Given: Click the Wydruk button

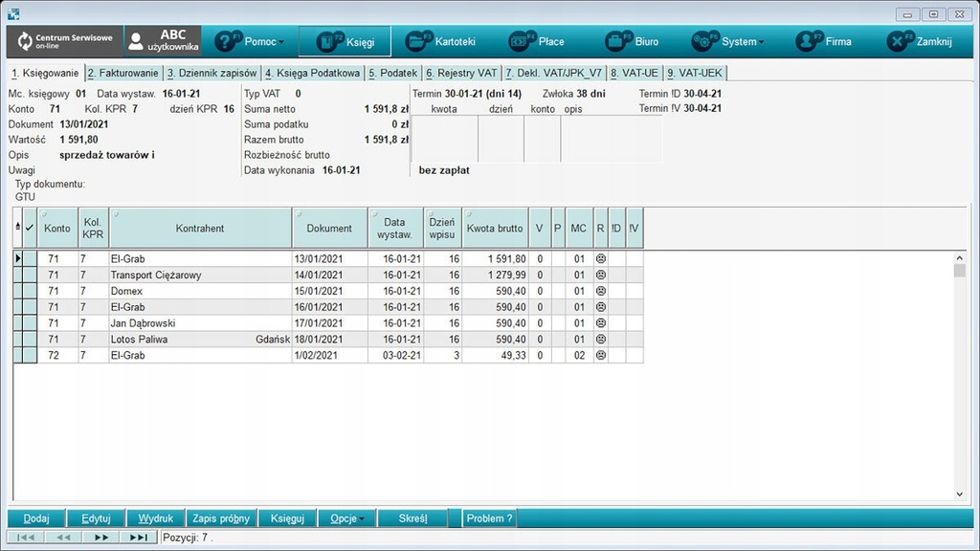Looking at the screenshot, I should (x=156, y=518).
